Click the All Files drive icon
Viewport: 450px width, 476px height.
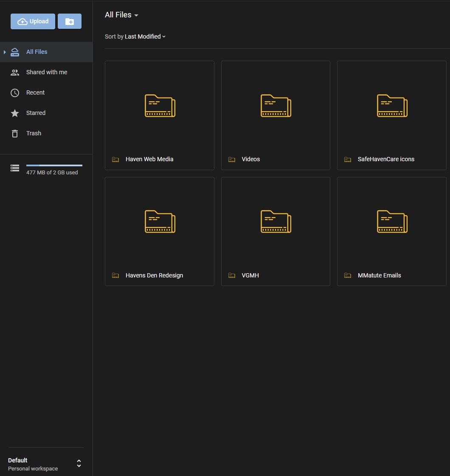pos(15,52)
